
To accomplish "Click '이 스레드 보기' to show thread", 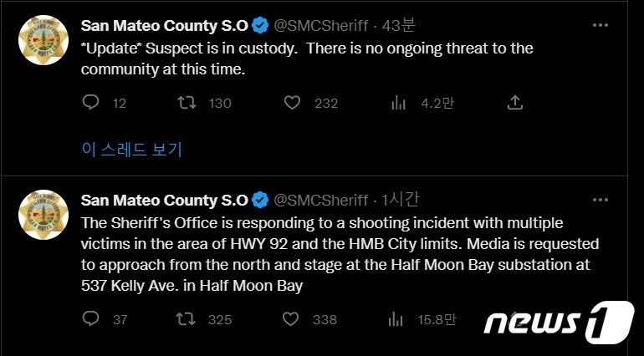I will click(x=131, y=150).
